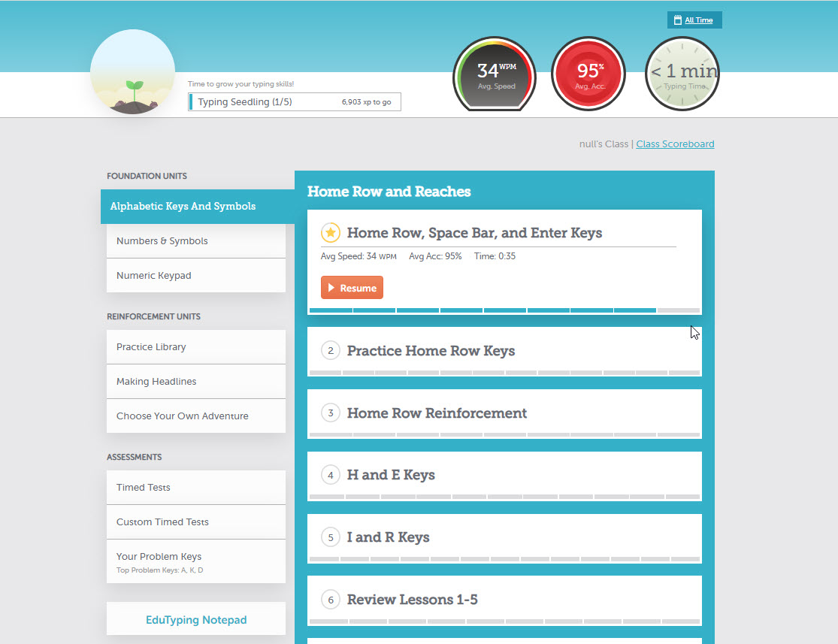
Task: Click the star badge next to Home Row lesson
Action: 331,233
